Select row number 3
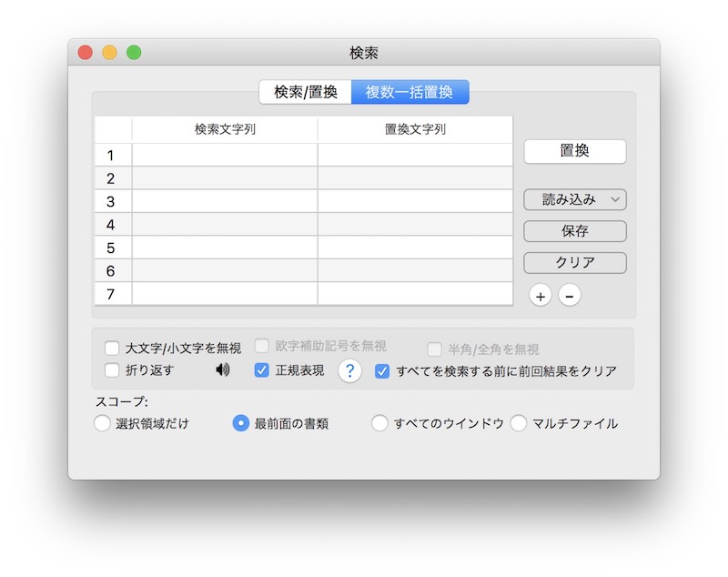The height and width of the screenshot is (577, 728). pyautogui.click(x=113, y=201)
